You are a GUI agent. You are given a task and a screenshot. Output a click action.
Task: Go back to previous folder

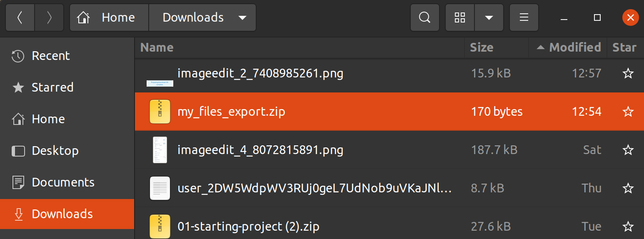20,17
